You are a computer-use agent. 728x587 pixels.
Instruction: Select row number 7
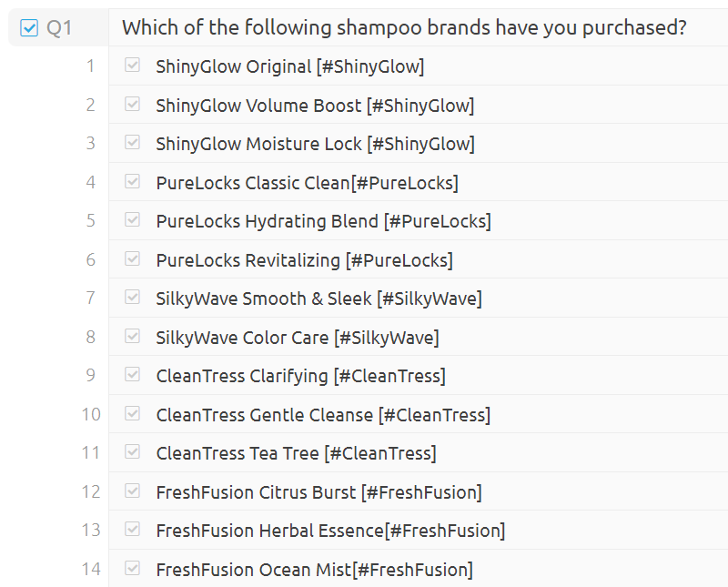pos(90,299)
